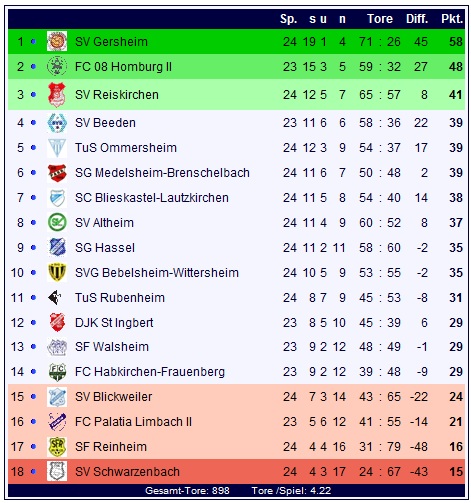Click the SV Gersheim club crest

[57, 41]
